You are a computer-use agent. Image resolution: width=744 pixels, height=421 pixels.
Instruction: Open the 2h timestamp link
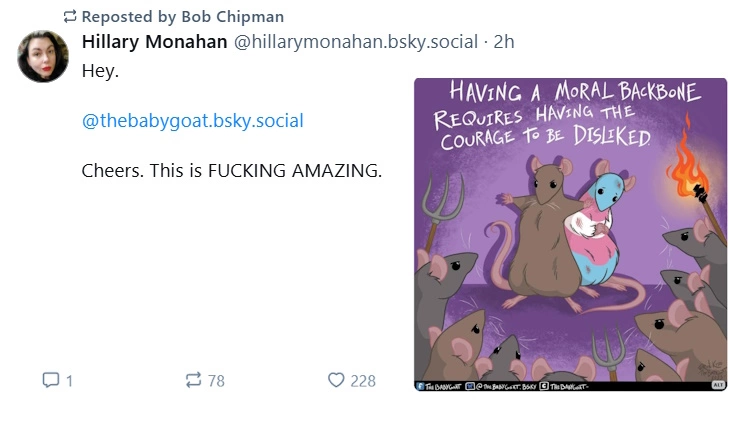(504, 42)
